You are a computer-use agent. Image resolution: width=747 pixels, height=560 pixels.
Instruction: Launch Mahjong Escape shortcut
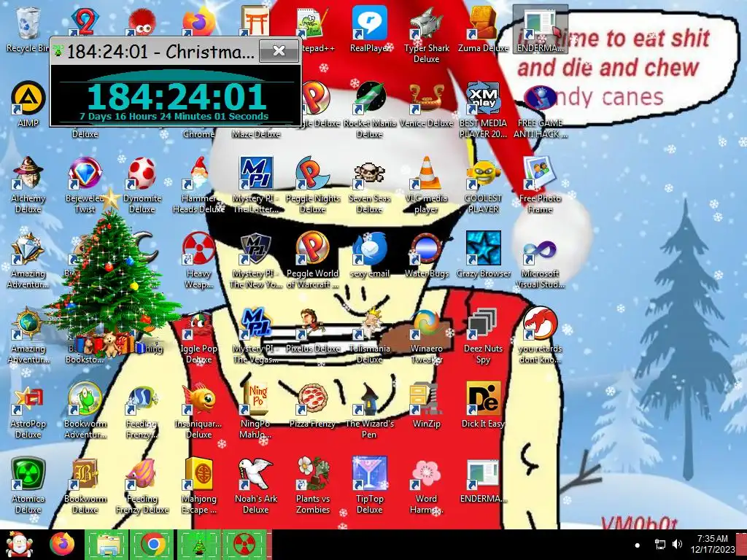(198, 486)
